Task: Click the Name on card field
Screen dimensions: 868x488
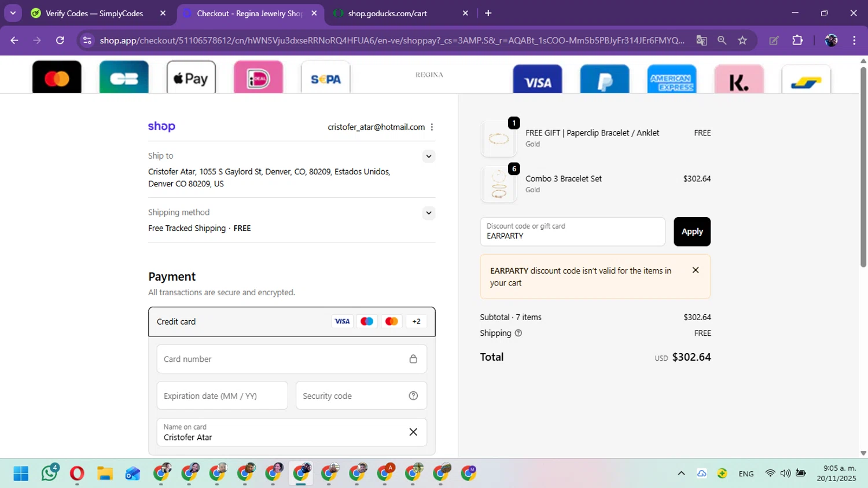Action: click(x=292, y=432)
